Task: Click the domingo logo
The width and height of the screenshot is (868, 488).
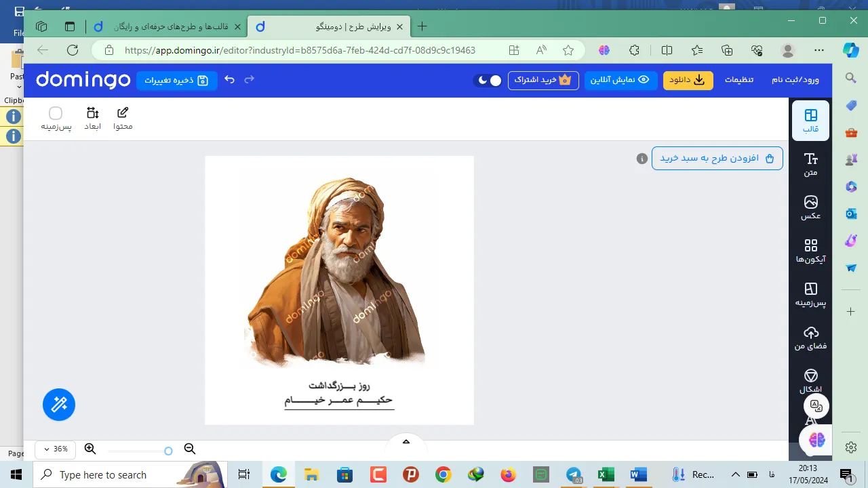Action: click(83, 80)
